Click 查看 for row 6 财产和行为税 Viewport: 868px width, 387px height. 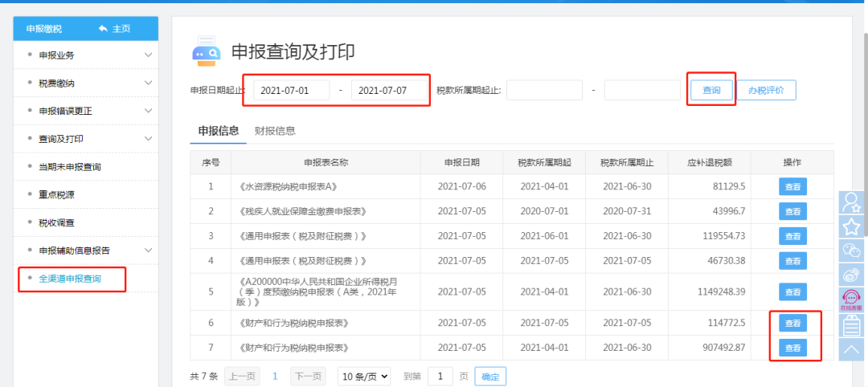pos(792,323)
